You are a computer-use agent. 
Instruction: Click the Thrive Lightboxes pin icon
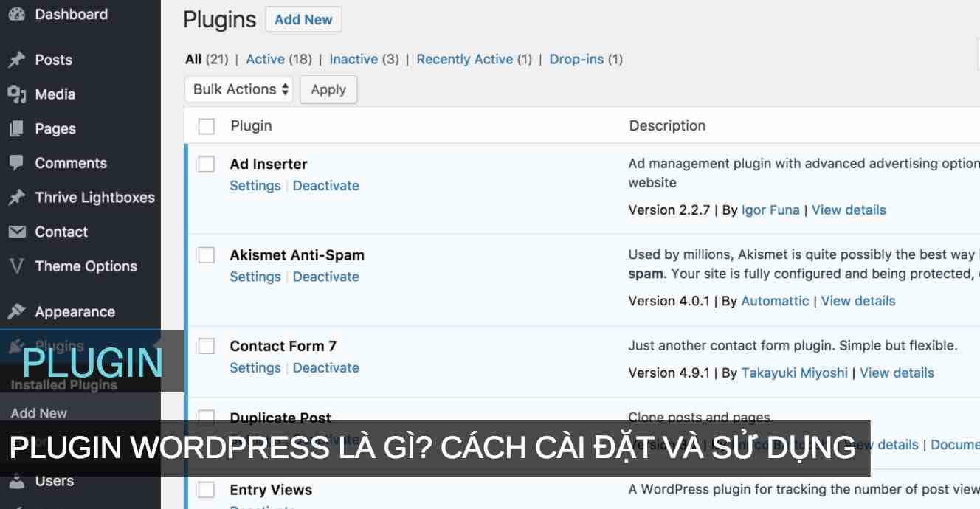pyautogui.click(x=16, y=197)
